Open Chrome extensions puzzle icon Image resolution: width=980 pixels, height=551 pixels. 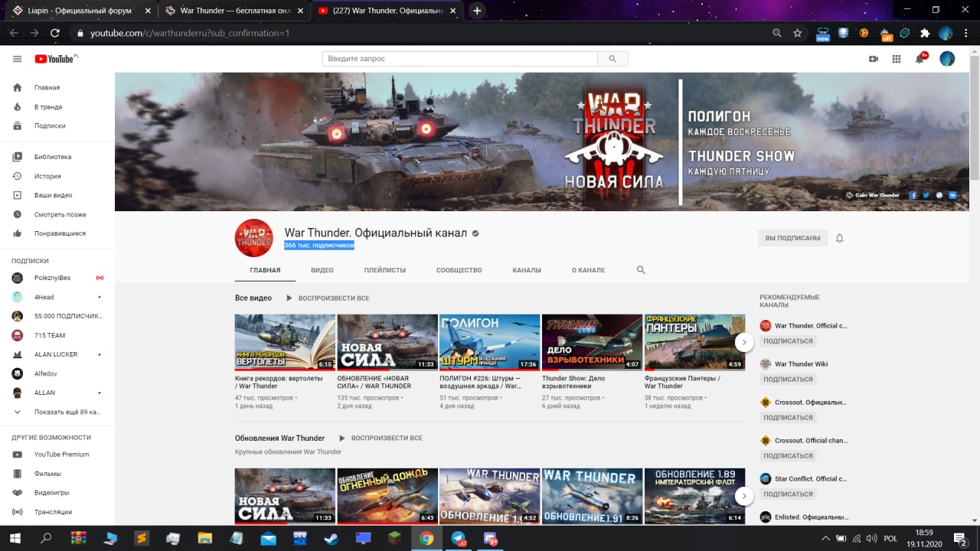[x=925, y=33]
